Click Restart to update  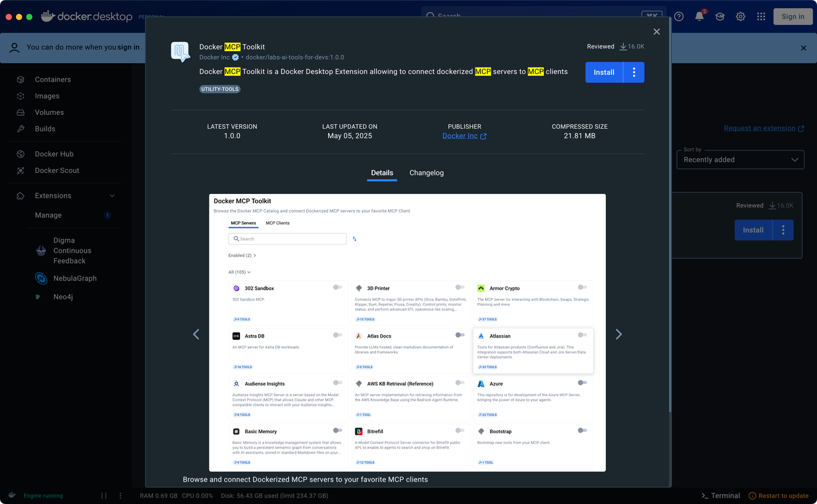(x=779, y=496)
